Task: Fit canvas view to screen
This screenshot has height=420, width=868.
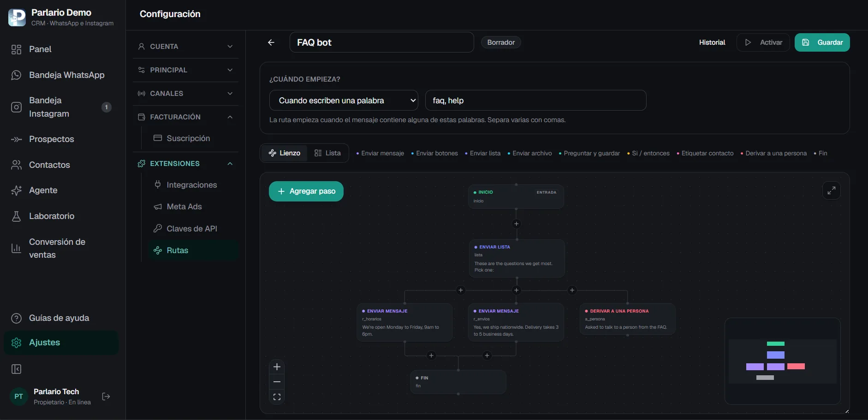Action: pyautogui.click(x=277, y=397)
